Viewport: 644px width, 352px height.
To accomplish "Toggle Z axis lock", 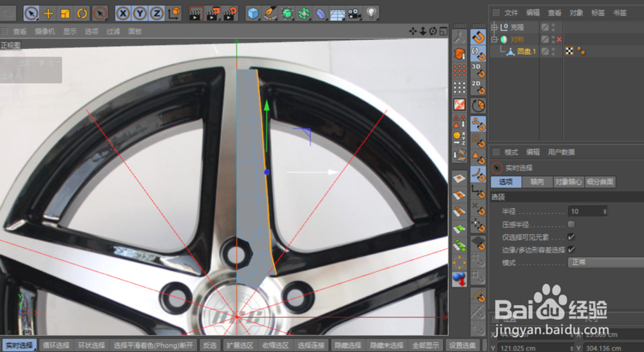I will point(156,14).
